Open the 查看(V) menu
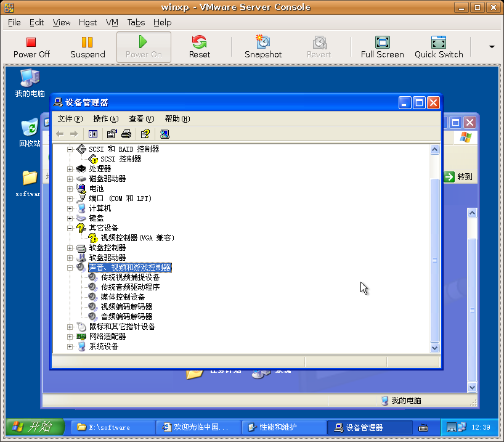Image resolution: width=504 pixels, height=442 pixels. [x=142, y=119]
